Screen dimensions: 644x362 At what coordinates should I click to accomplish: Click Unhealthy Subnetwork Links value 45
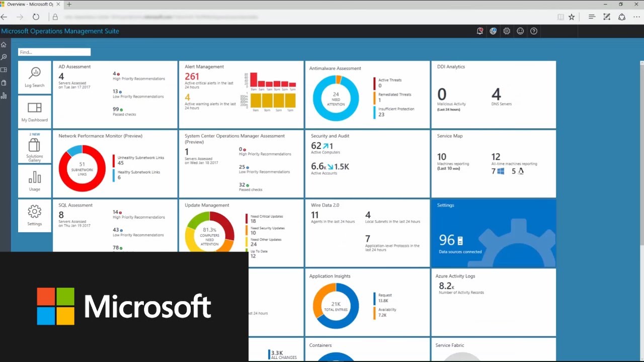click(x=120, y=163)
